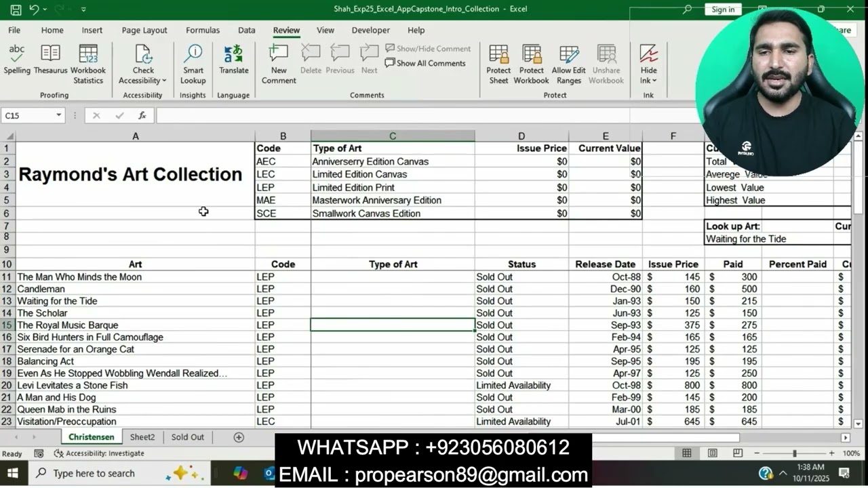
Task: Toggle Show All Comments
Action: (x=425, y=63)
